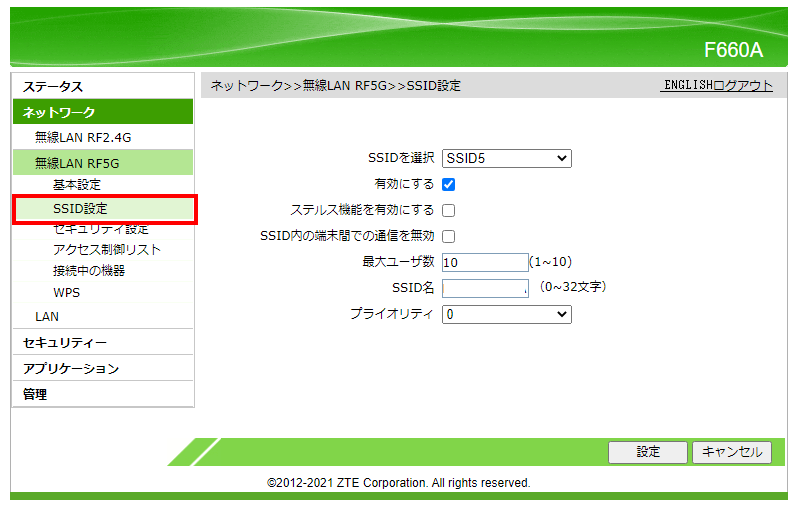
Task: Click the ZTE Corporation copyright text
Action: pos(398,483)
